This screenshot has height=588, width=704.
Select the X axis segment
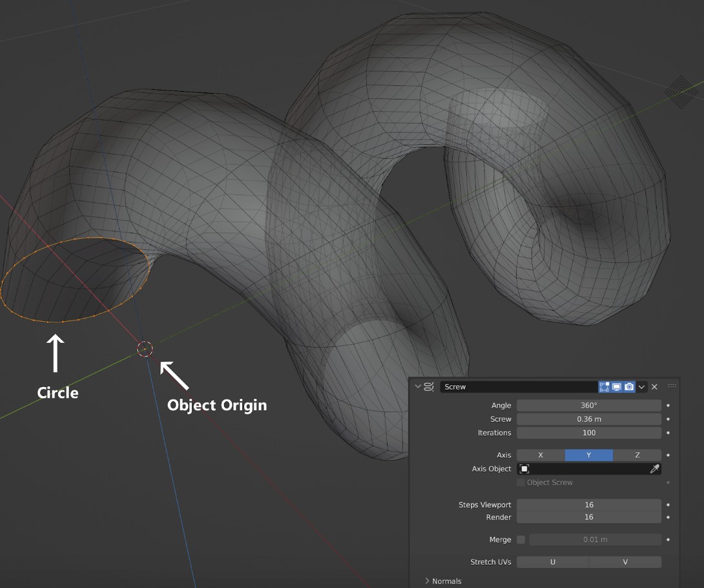point(540,455)
